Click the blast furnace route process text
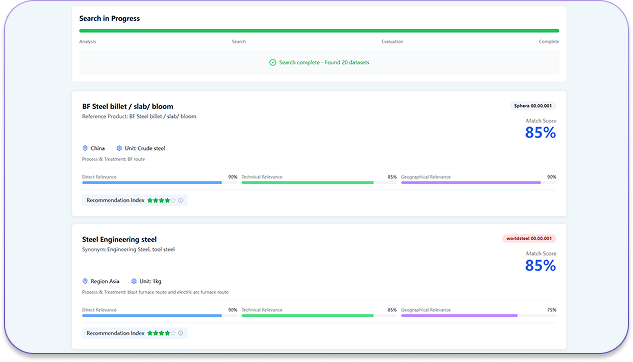This screenshot has width=633, height=362. click(155, 292)
